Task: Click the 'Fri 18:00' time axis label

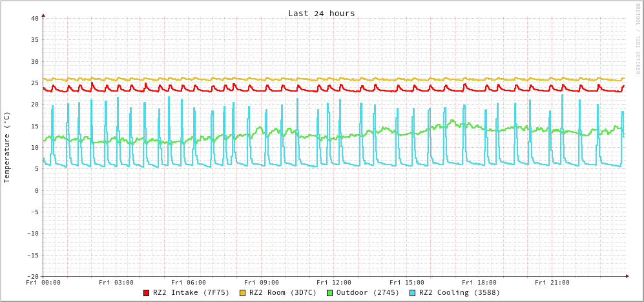Action: click(x=479, y=283)
